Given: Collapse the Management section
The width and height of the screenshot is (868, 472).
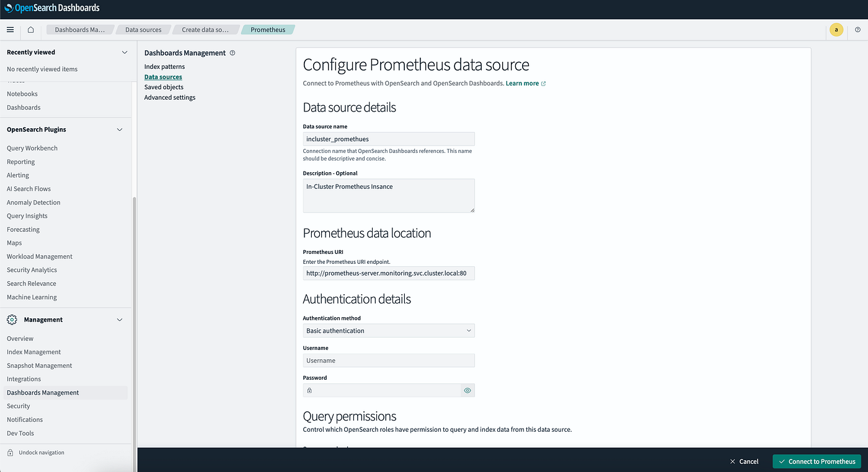Looking at the screenshot, I should click(120, 320).
